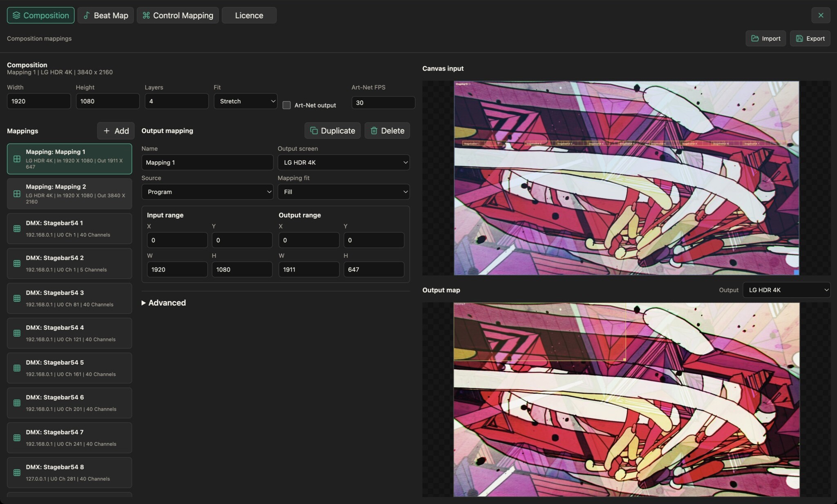The width and height of the screenshot is (837, 504).
Task: Enable the Art-Net output checkbox
Action: 286,105
